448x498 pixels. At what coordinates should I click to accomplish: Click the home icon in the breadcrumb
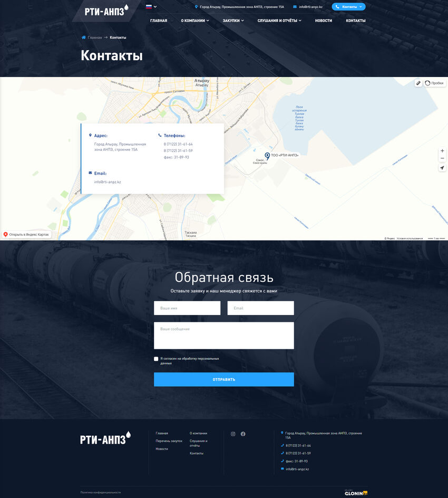(x=83, y=37)
